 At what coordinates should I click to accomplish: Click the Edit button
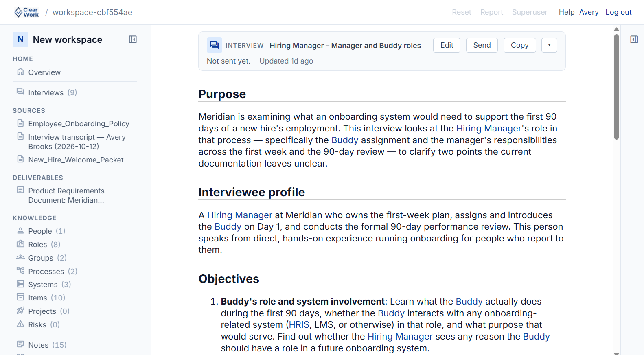(447, 45)
